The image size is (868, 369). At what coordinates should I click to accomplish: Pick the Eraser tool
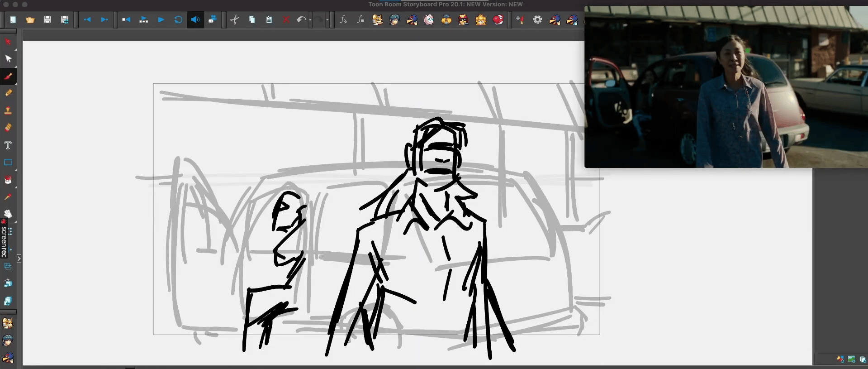(8, 128)
